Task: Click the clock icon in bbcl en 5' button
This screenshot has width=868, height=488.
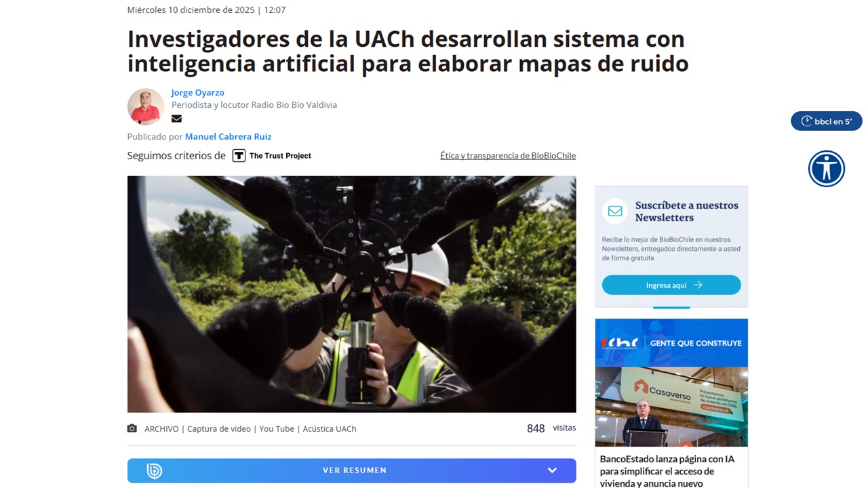Action: [806, 121]
